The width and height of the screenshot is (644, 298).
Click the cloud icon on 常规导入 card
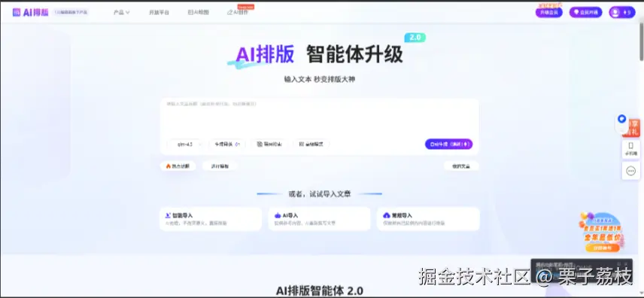pyautogui.click(x=387, y=215)
